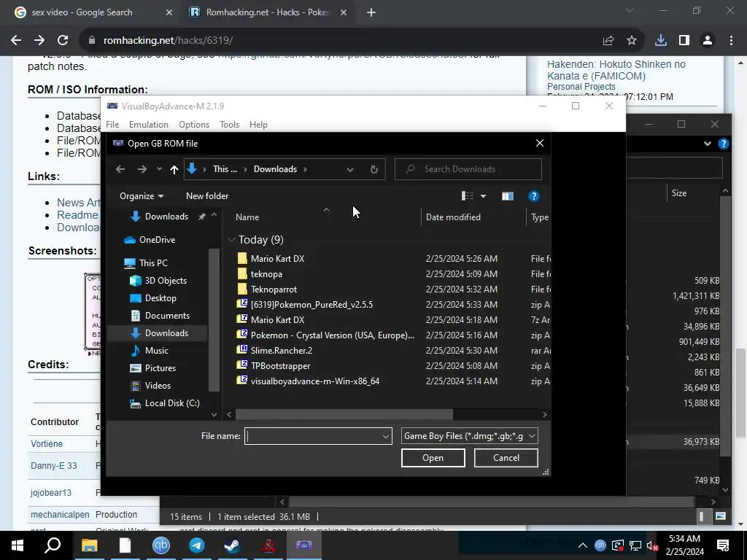Viewport: 747px width, 560px height.
Task: Click the Forward arrow in Open dialog
Action: pos(142,169)
